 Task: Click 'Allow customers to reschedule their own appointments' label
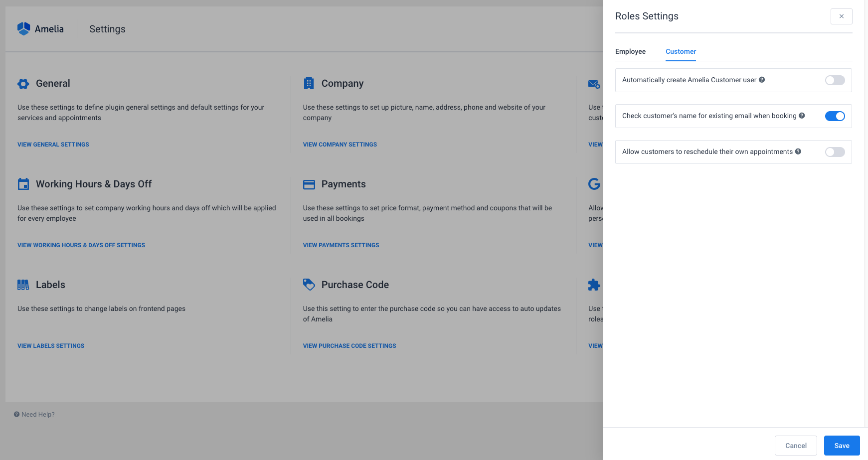click(707, 152)
